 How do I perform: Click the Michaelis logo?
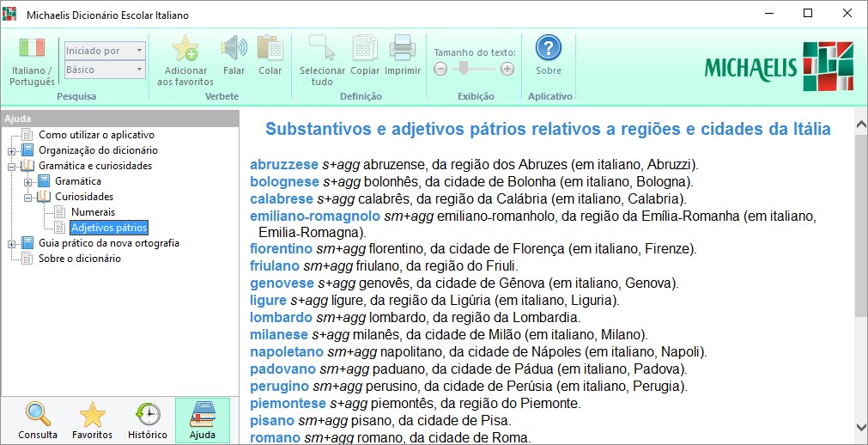[779, 66]
